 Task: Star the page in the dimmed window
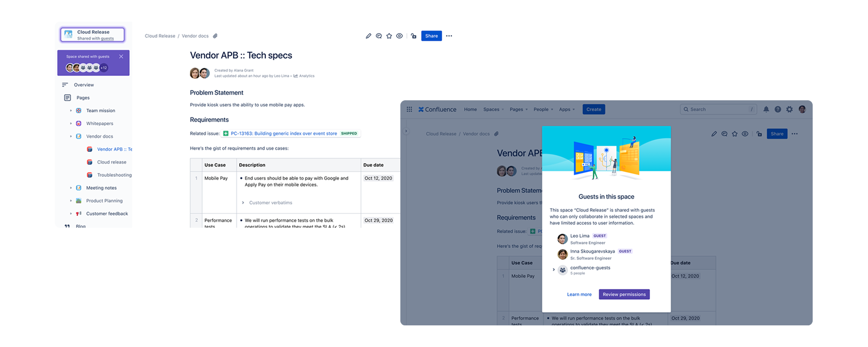(735, 134)
